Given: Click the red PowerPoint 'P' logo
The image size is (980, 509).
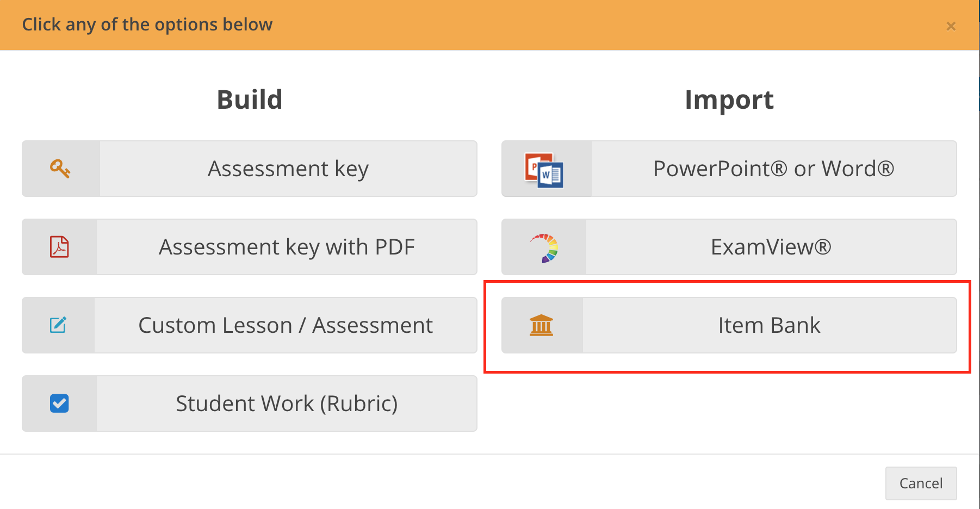Looking at the screenshot, I should click(x=535, y=165).
